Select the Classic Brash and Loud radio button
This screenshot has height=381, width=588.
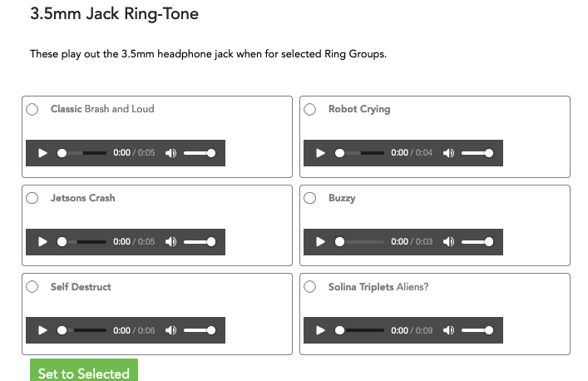(32, 110)
